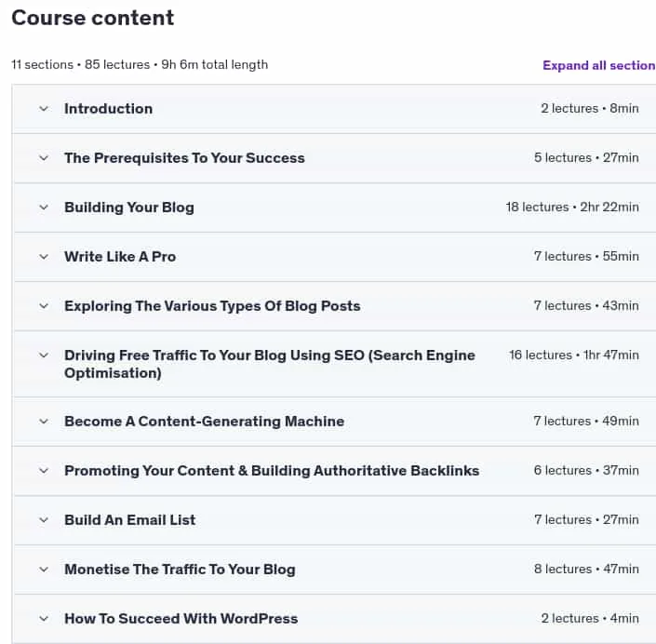Open Exploring The Various Types Of Blog Posts
This screenshot has width=656, height=644.
pos(212,306)
